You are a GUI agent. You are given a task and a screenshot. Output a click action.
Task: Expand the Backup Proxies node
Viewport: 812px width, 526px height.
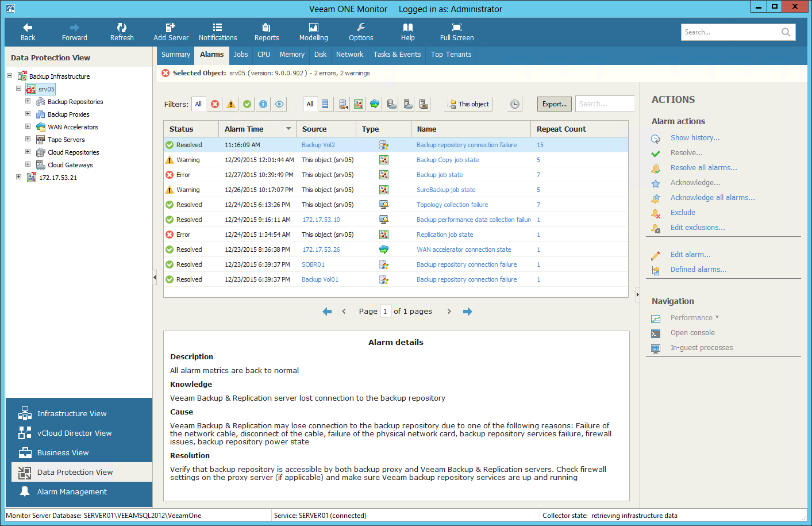click(28, 114)
